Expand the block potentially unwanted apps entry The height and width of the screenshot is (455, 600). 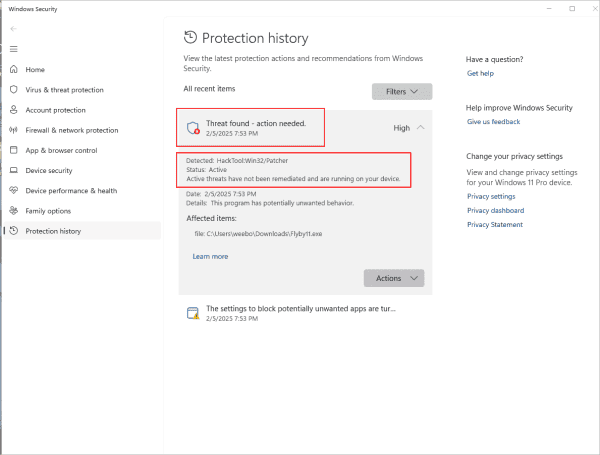coord(305,313)
